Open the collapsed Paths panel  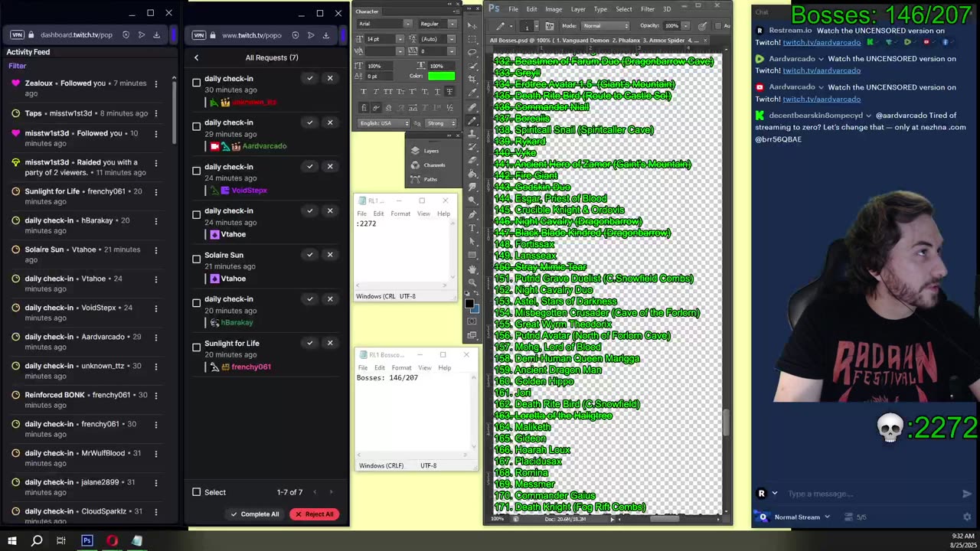click(x=430, y=179)
